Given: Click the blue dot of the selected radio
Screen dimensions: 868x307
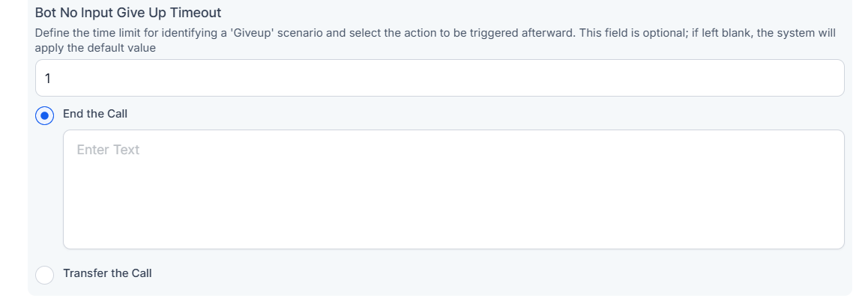Looking at the screenshot, I should 45,115.
